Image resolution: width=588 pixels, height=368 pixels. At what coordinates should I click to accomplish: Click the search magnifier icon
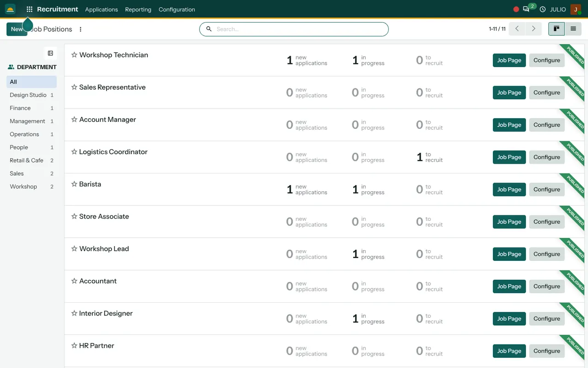point(209,29)
